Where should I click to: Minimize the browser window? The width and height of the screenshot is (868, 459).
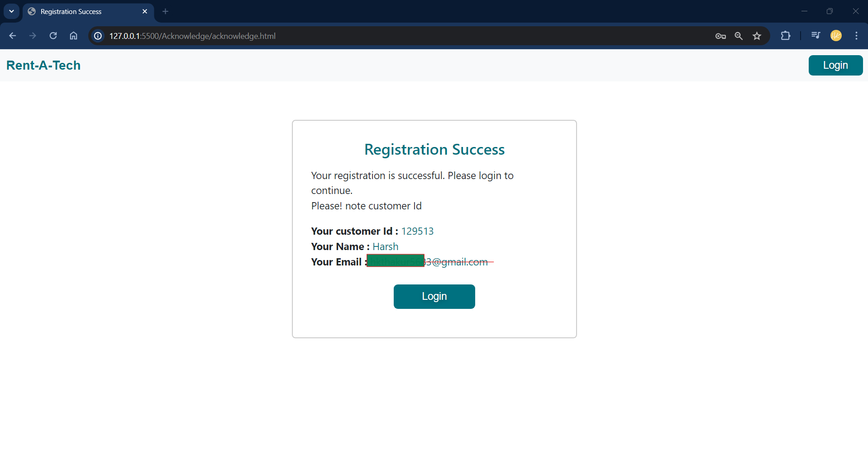click(x=804, y=11)
